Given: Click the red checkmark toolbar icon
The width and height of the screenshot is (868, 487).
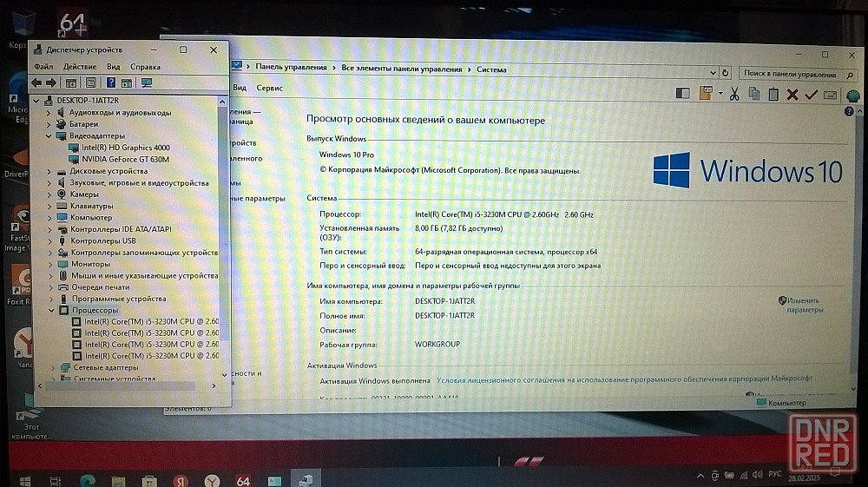Looking at the screenshot, I should 811,95.
